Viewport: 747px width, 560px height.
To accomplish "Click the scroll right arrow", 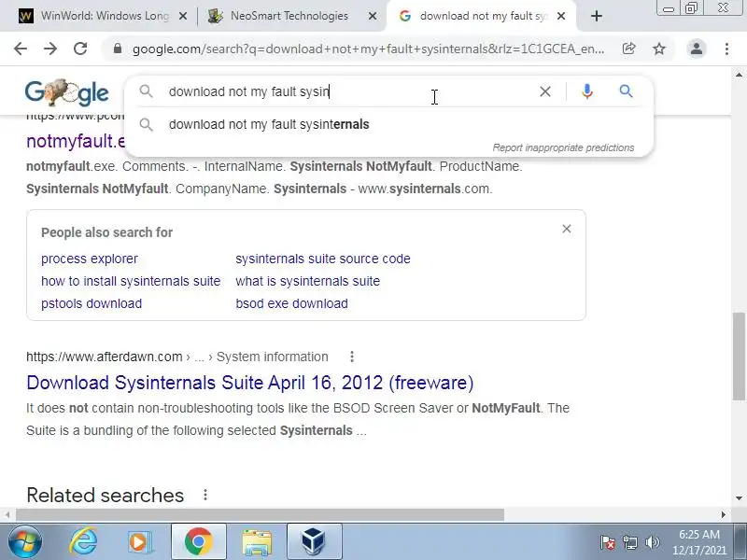I will (723, 515).
